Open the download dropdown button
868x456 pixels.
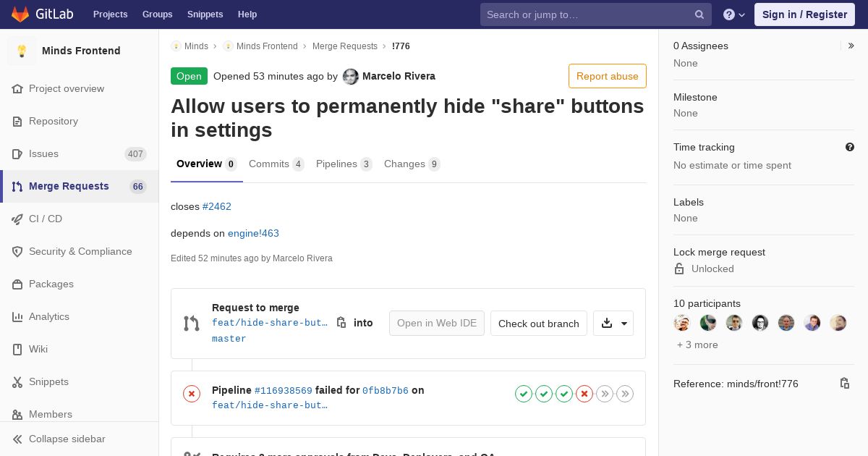(613, 324)
